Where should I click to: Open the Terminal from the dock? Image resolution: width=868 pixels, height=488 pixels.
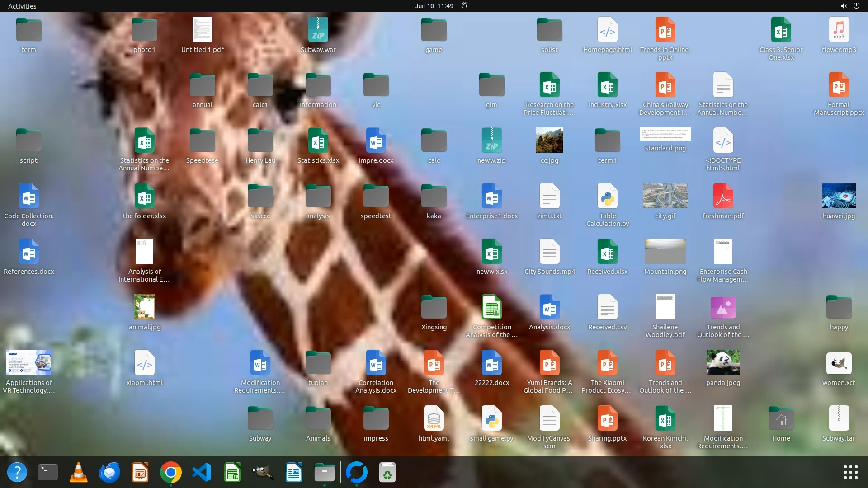[x=47, y=473]
